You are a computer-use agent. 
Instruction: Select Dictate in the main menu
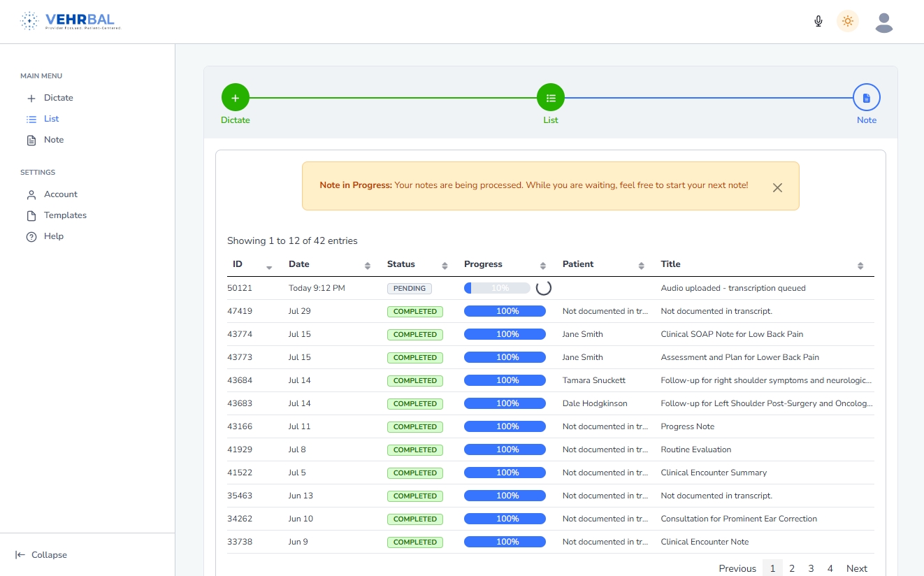click(58, 98)
